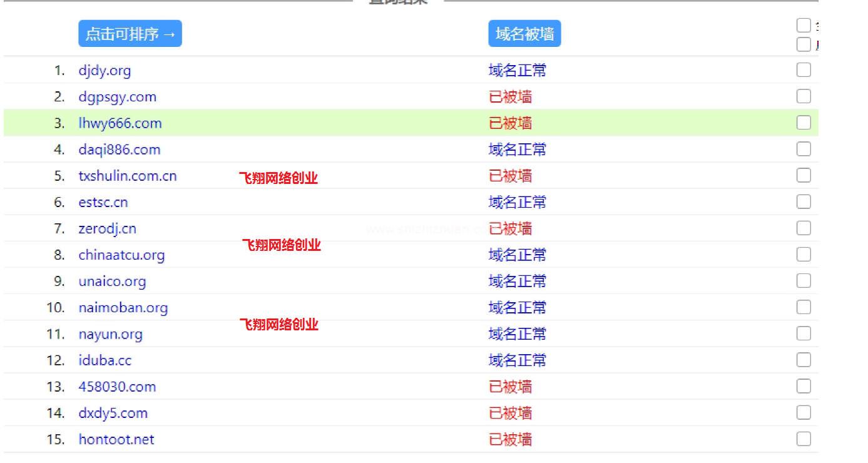Check the box for lhwy666.com row
The height and width of the screenshot is (463, 868).
point(804,123)
